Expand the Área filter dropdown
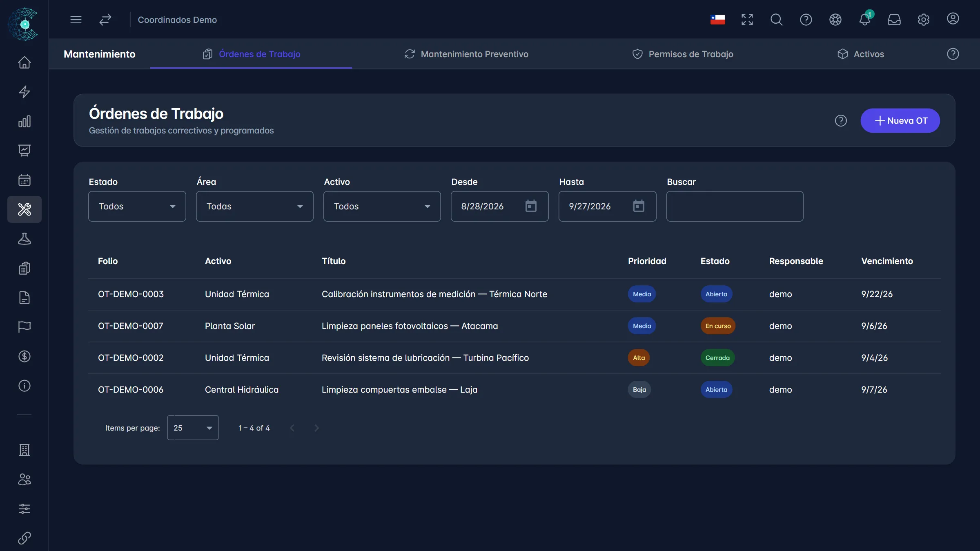The height and width of the screenshot is (551, 980). 255,207
